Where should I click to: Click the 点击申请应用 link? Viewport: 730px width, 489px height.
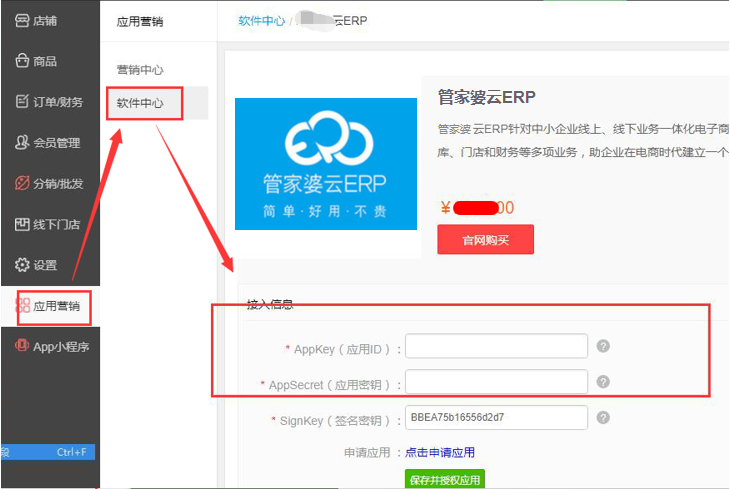(439, 452)
